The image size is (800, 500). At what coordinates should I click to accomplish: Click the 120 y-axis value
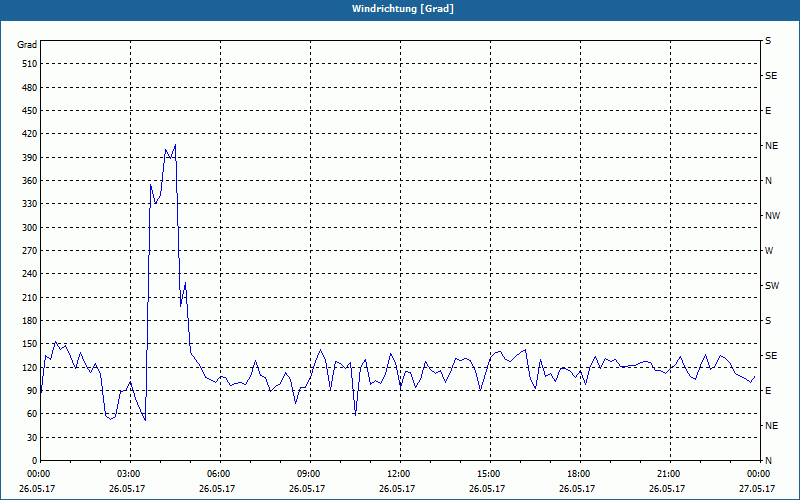[29, 367]
